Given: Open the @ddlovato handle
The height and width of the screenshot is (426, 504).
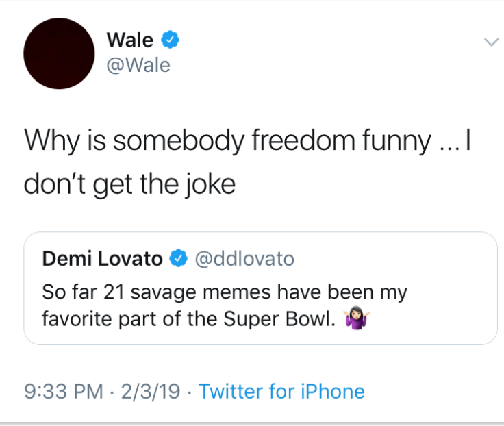Looking at the screenshot, I should [x=244, y=259].
